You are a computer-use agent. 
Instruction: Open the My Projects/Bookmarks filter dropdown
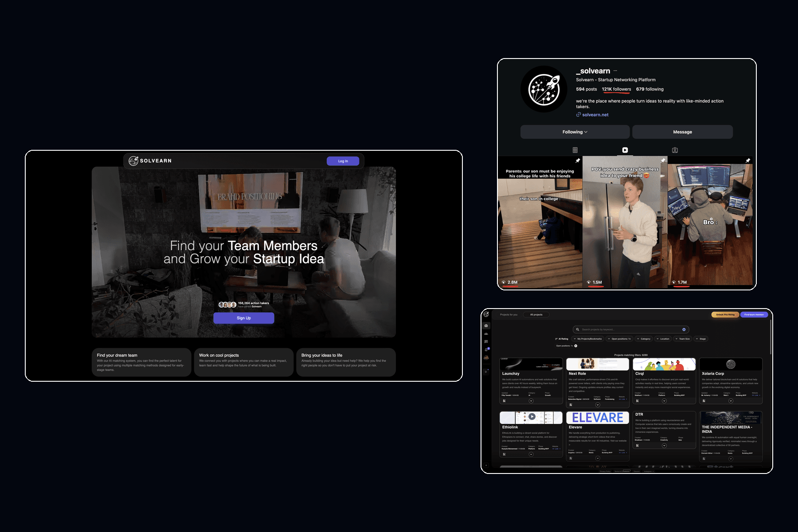coord(587,339)
